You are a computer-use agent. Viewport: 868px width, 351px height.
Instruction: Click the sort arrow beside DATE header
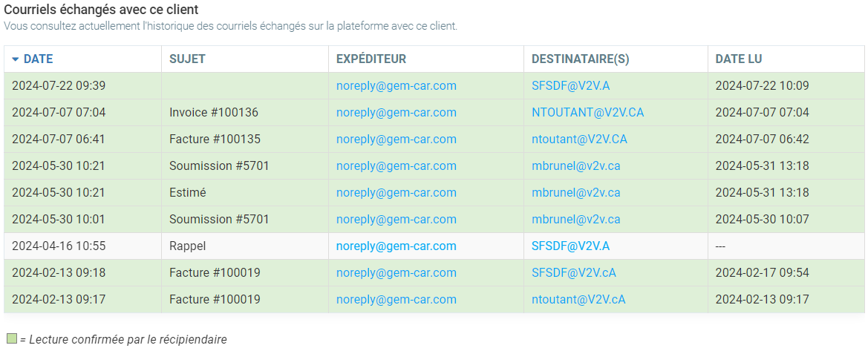16,59
